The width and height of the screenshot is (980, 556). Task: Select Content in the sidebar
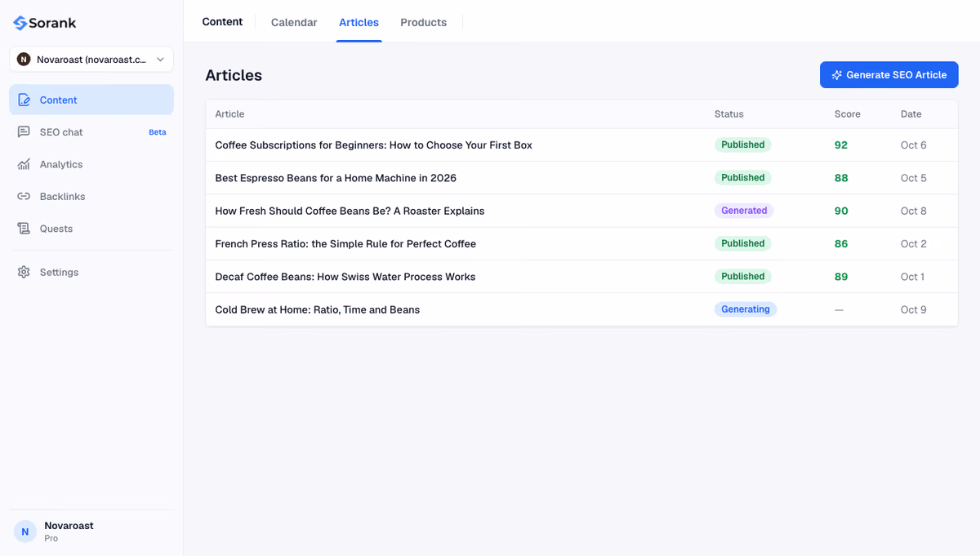pos(91,100)
